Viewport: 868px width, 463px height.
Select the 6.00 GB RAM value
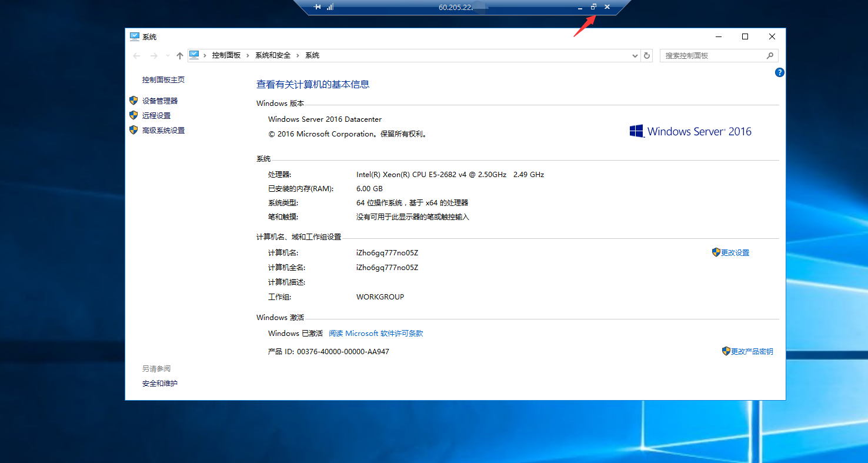[x=369, y=189]
